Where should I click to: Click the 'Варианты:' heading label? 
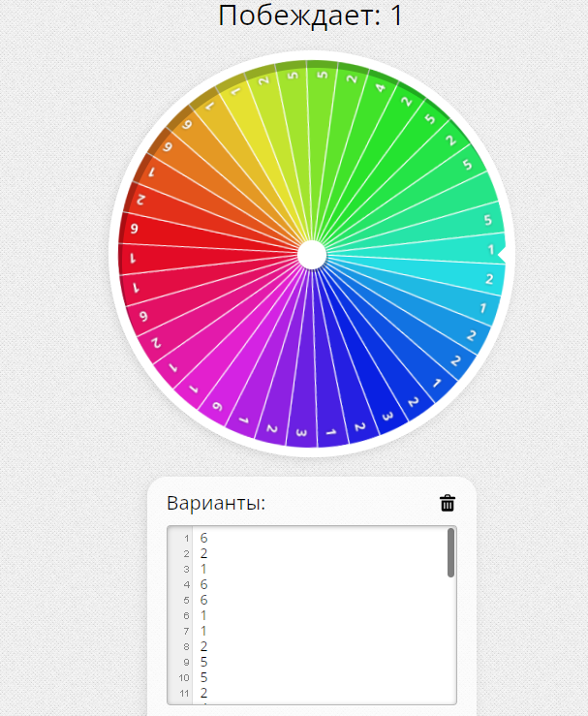click(x=216, y=503)
